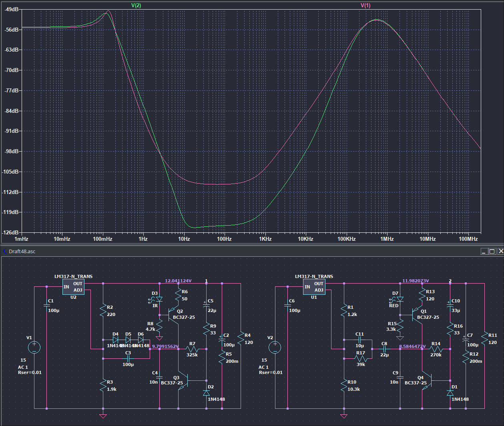Select resistor R16 33 symbol
504x426 pixels.
point(450,329)
